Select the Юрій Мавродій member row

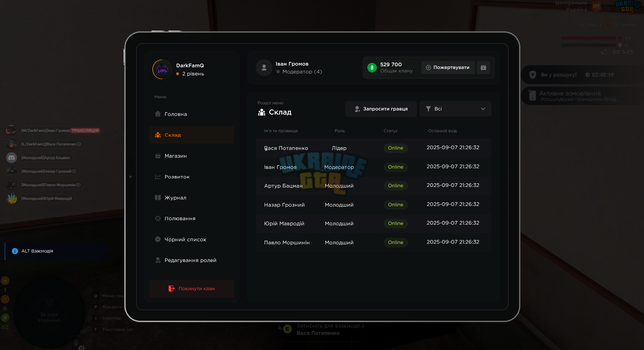pyautogui.click(x=373, y=223)
